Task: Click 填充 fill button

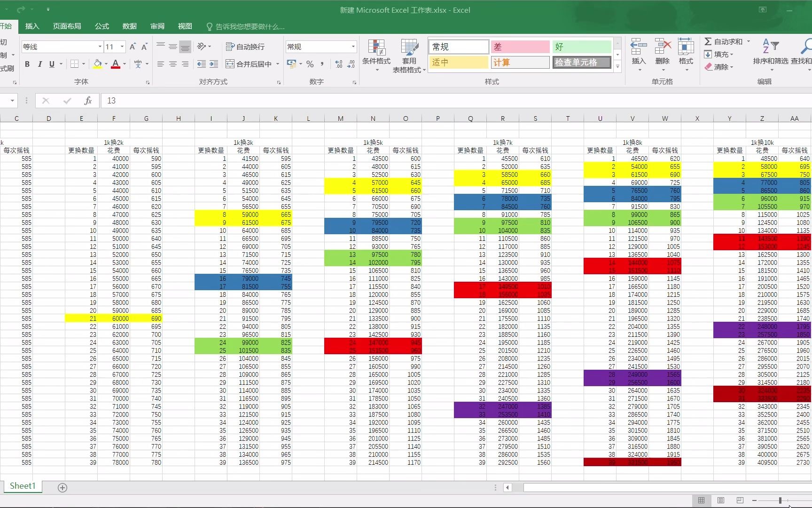Action: point(719,54)
